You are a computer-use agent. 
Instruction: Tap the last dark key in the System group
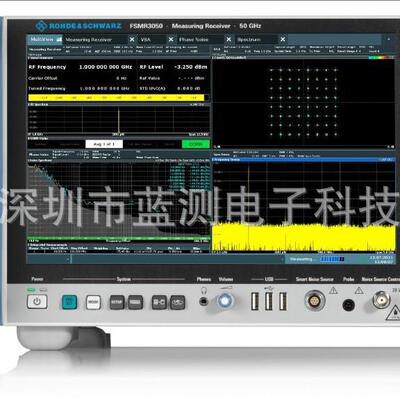(x=178, y=302)
